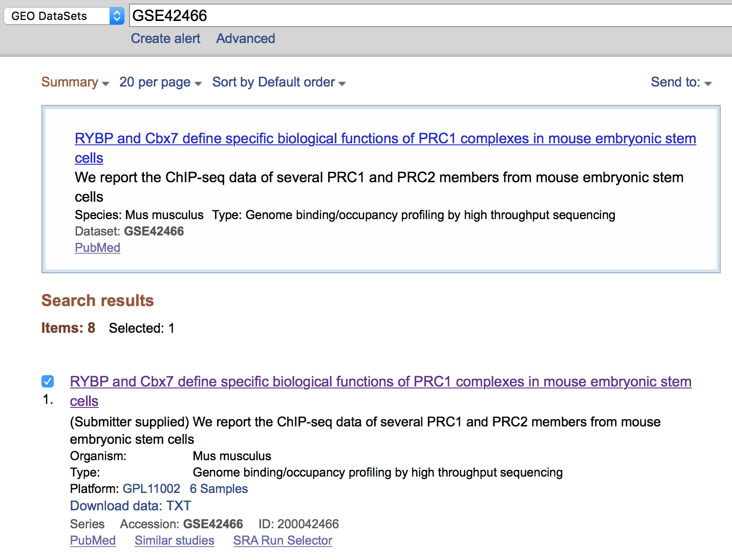Open the 20 per page dropdown

click(x=155, y=82)
